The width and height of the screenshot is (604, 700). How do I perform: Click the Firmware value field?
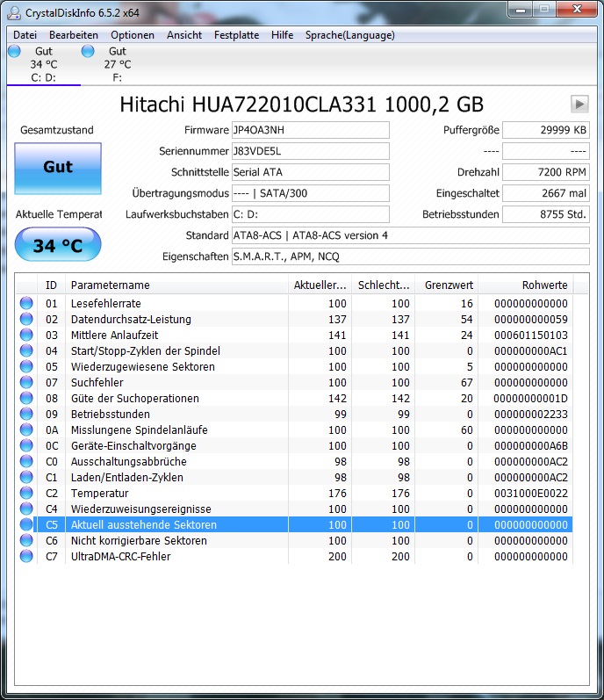(311, 130)
